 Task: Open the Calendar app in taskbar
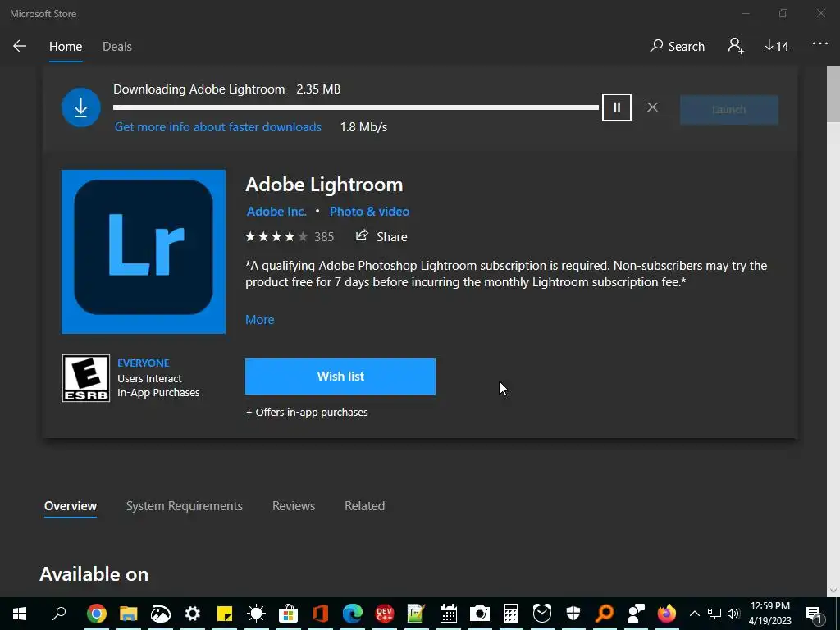[448, 614]
